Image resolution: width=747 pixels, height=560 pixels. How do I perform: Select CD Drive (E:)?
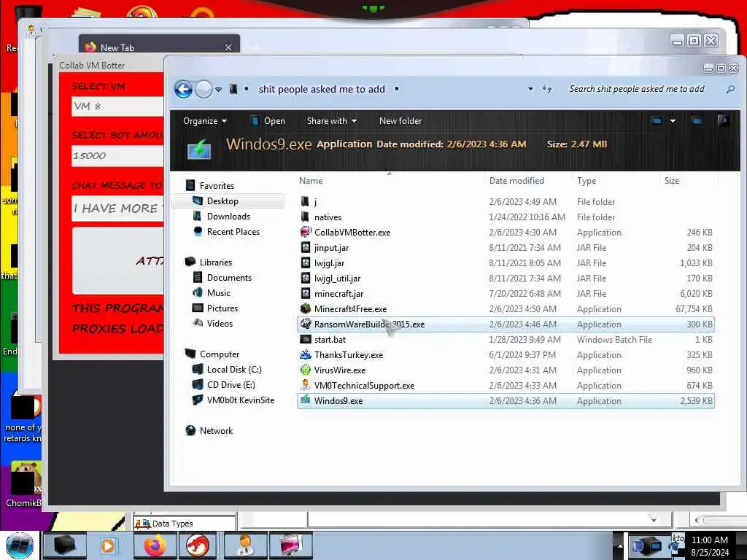[231, 384]
